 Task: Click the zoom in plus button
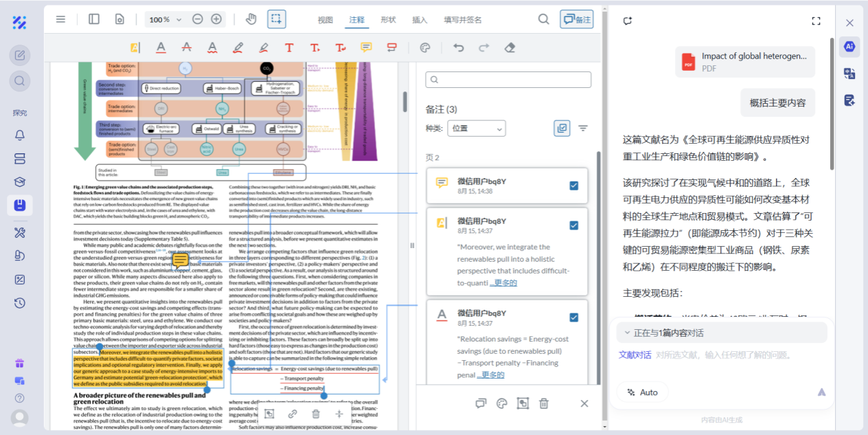pos(216,19)
